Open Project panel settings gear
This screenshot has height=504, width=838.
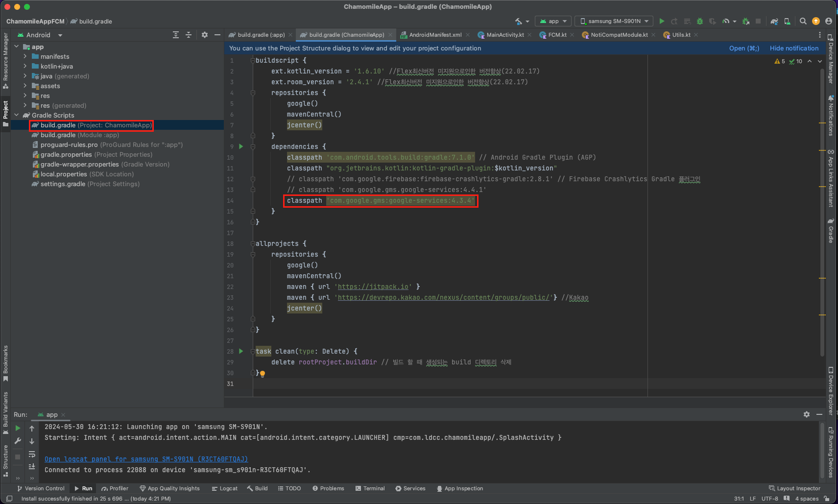[205, 35]
